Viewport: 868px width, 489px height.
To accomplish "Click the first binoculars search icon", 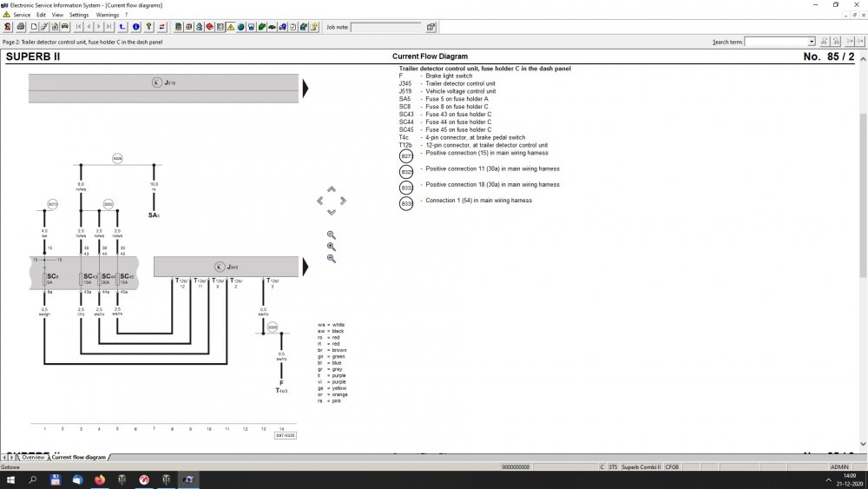I will point(825,42).
